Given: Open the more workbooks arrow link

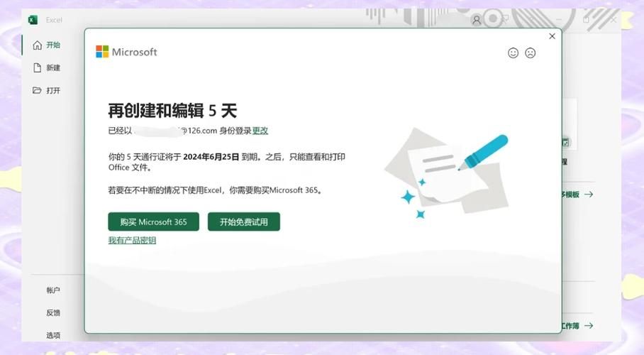Looking at the screenshot, I should click(x=589, y=325).
